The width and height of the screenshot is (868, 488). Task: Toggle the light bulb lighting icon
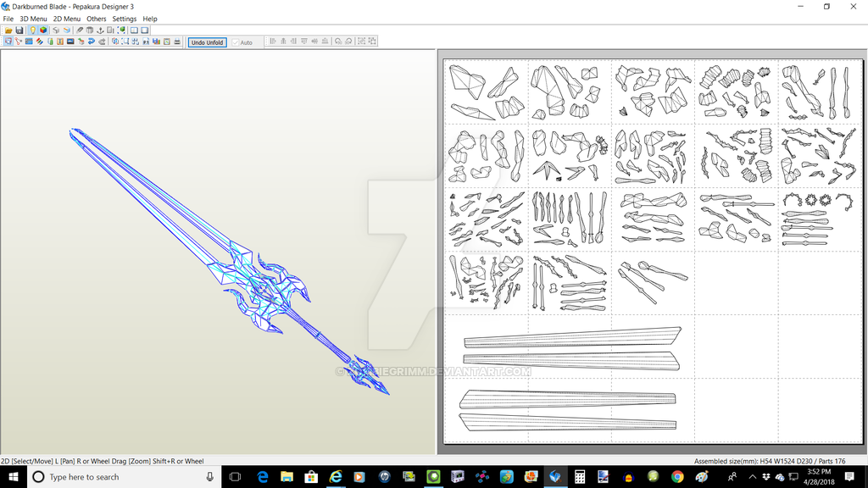coord(33,30)
